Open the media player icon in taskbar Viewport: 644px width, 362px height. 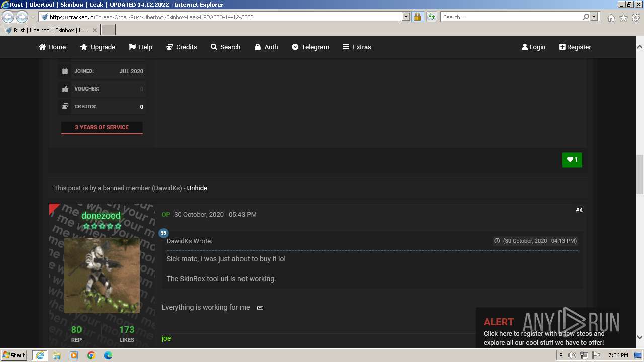(74, 355)
